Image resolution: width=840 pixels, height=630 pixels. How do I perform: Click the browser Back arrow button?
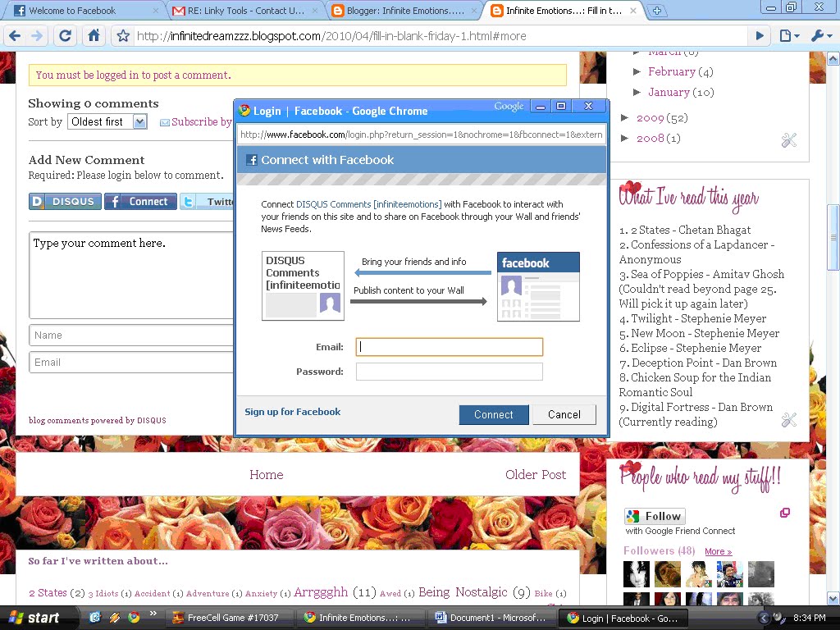pyautogui.click(x=15, y=36)
